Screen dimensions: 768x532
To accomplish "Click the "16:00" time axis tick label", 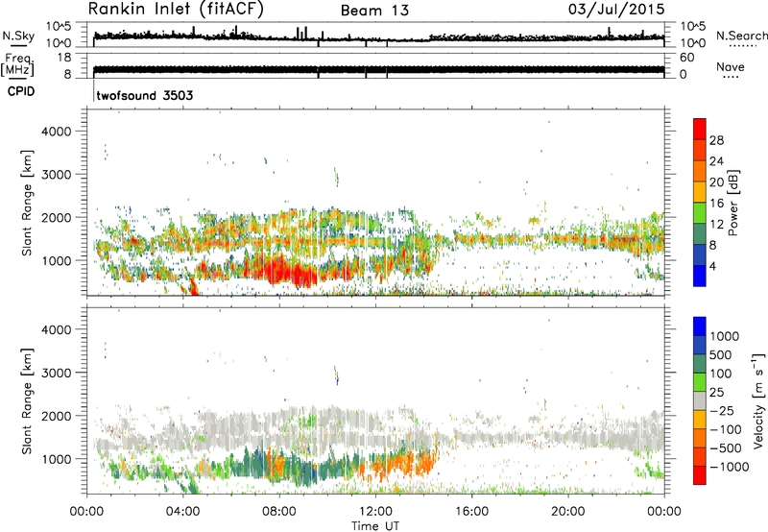I will tap(471, 512).
